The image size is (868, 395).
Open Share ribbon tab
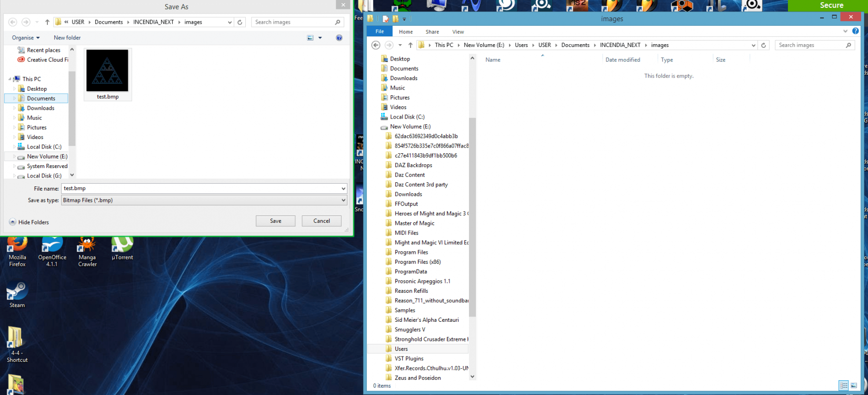432,32
